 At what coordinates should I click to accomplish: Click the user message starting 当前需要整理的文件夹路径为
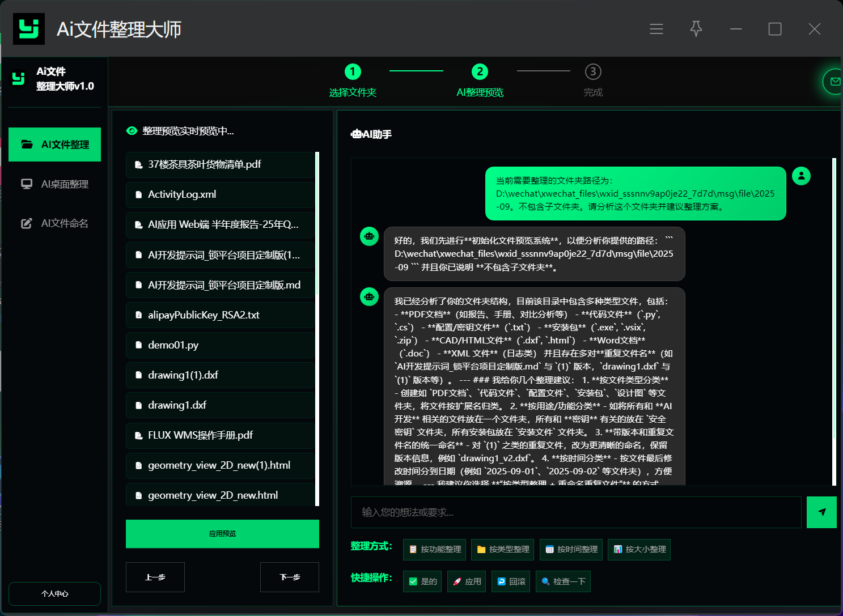tap(636, 193)
